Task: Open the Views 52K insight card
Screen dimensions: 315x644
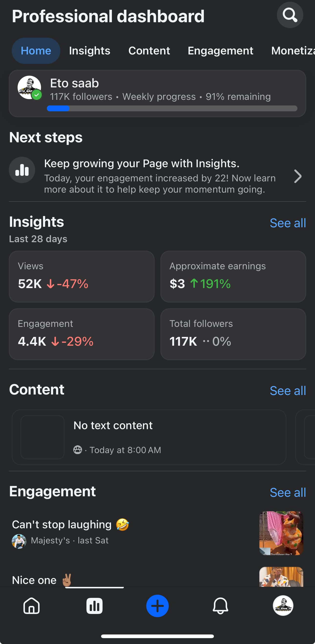Action: point(82,277)
